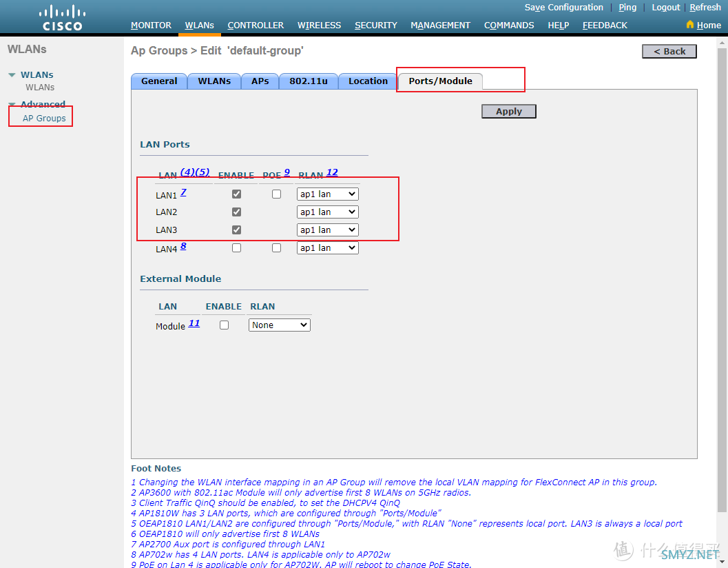
Task: Switch to the 802.11u tab
Action: pos(309,81)
